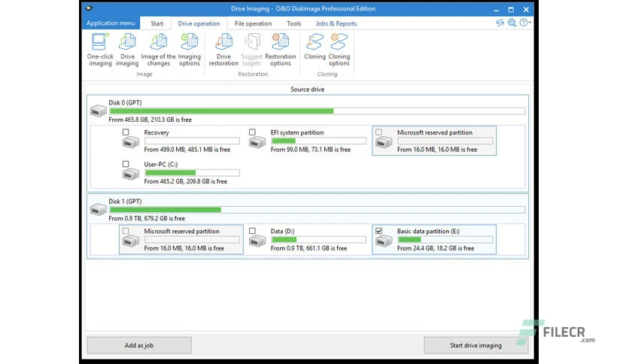This screenshot has height=364, width=629.
Task: Click the 'Recovery' partition label
Action: (x=156, y=132)
